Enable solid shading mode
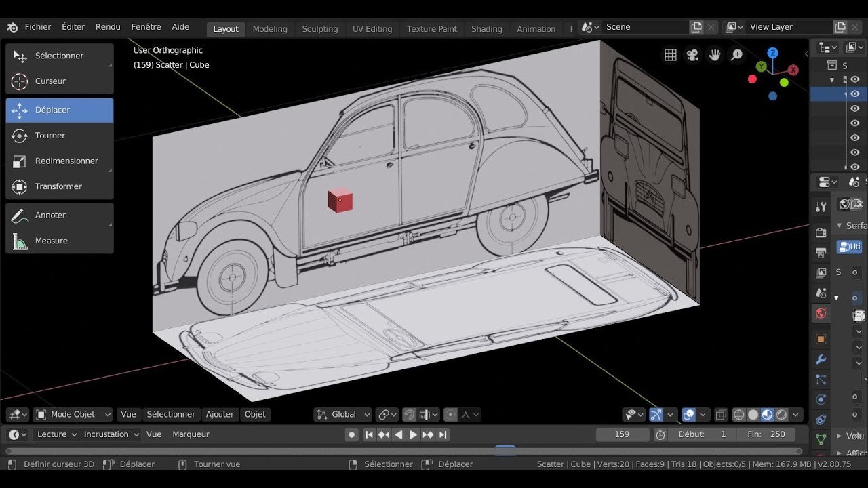This screenshot has height=488, width=868. [x=753, y=415]
